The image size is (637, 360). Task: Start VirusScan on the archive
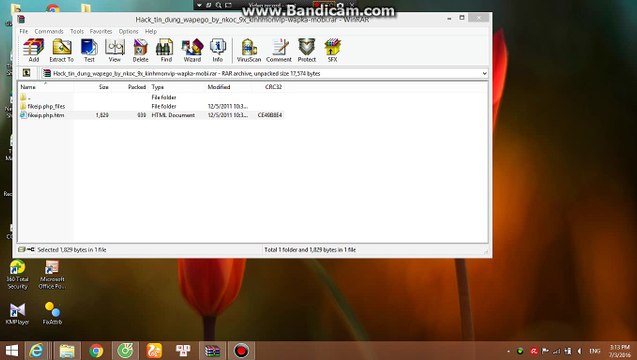coord(249,50)
